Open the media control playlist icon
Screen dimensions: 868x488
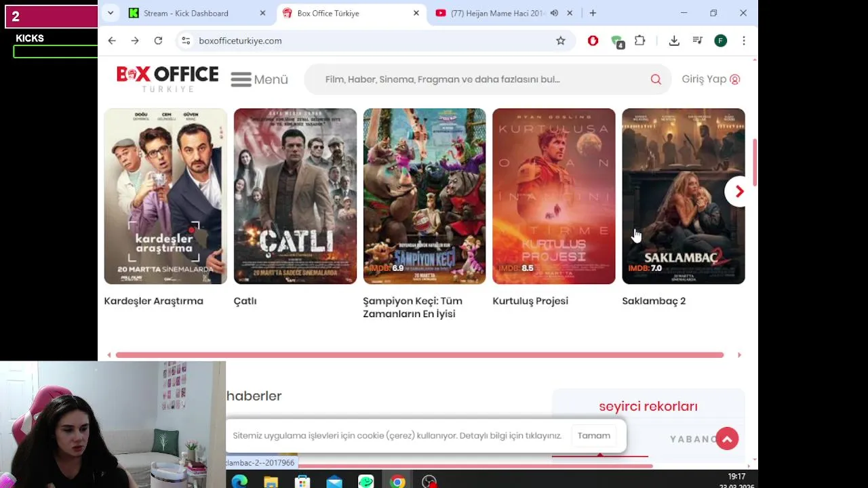(x=697, y=41)
